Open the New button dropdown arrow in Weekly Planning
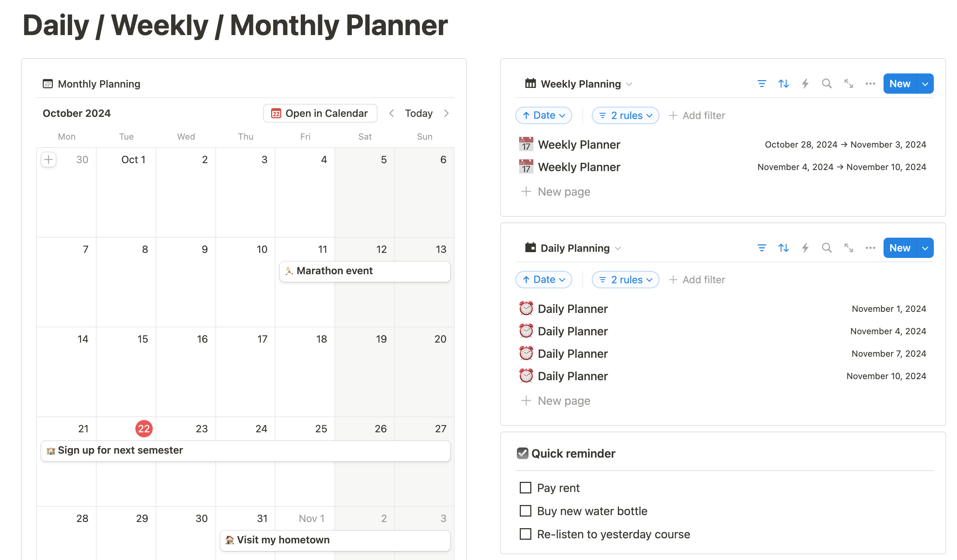Screen dimensions: 957x560 pos(925,84)
